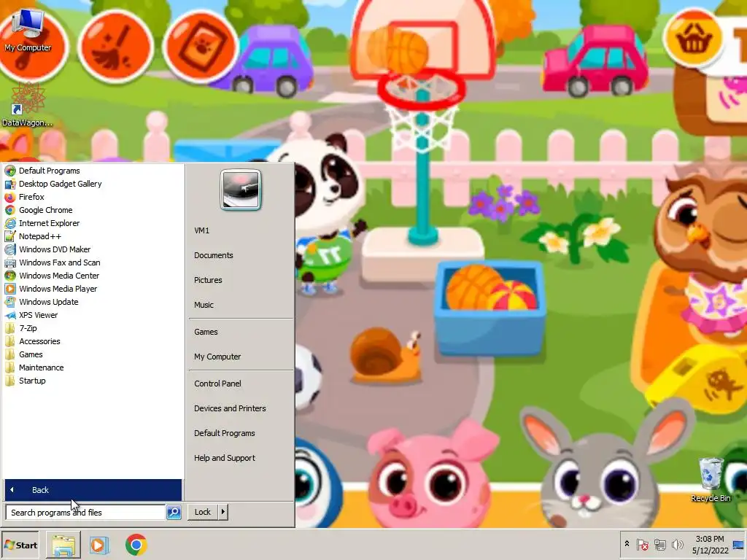Screen dimensions: 747x560
Task: Select the Recycle Bin desktop icon
Action: click(711, 480)
